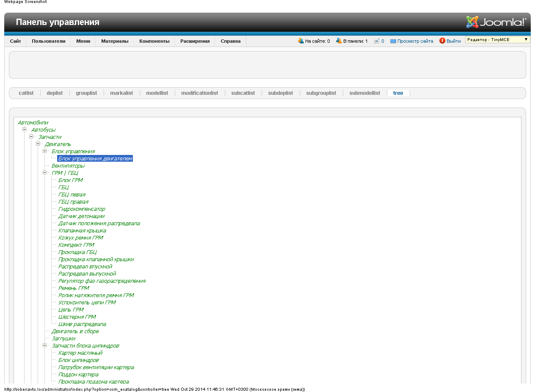Click the Выйти logout link
Image resolution: width=535 pixels, height=392 pixels.
[454, 41]
